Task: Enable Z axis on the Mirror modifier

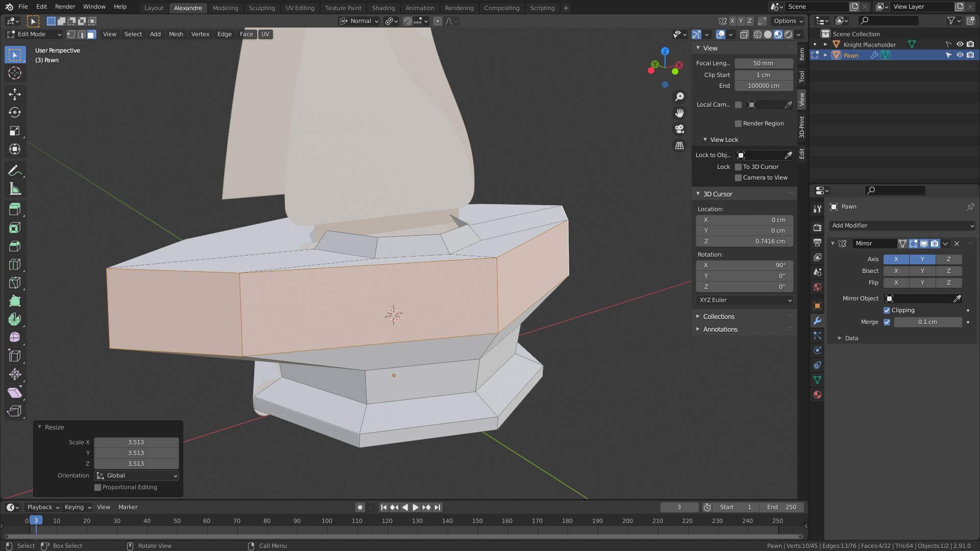Action: click(x=949, y=259)
